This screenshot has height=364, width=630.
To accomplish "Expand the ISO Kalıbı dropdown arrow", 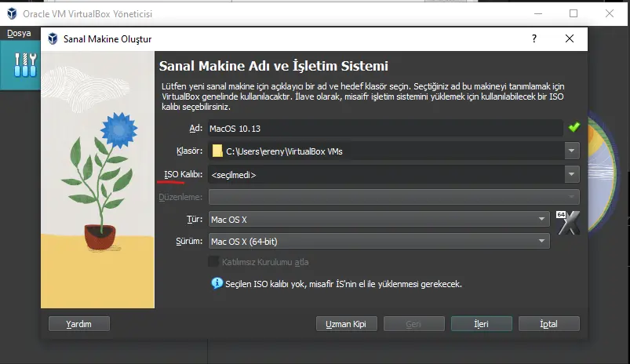I will (571, 175).
